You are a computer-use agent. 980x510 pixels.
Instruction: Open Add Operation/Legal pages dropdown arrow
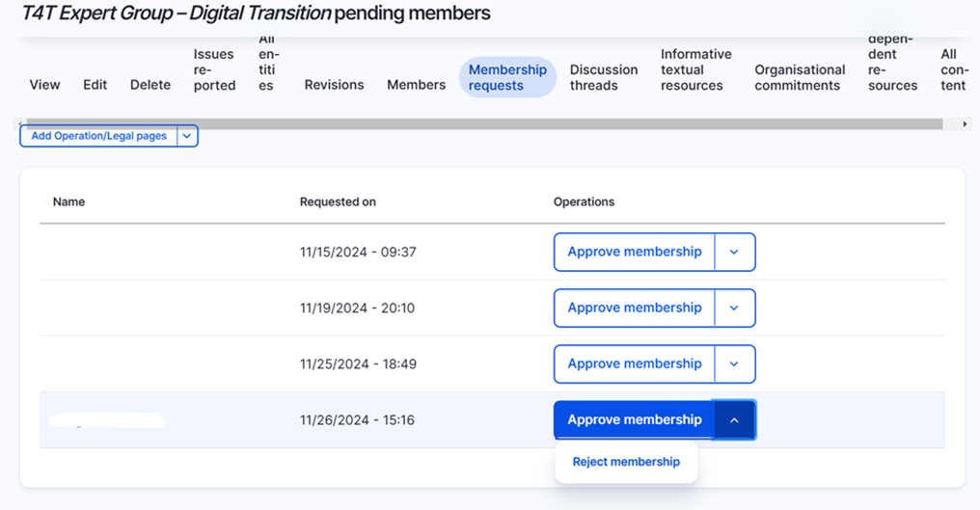tap(187, 137)
